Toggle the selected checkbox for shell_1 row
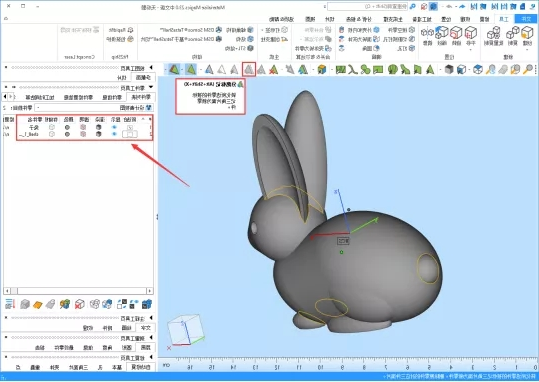This screenshot has width=539, height=382. point(130,134)
